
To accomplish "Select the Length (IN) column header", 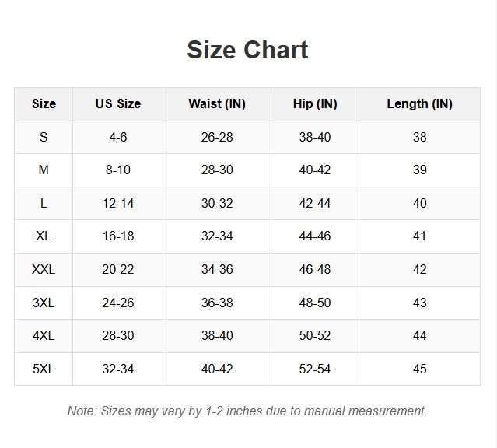I will pyautogui.click(x=419, y=104).
